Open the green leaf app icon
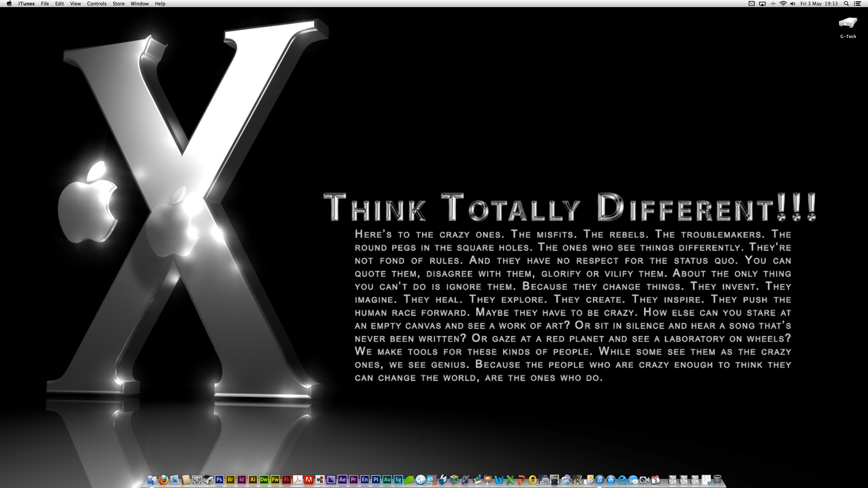868x488 pixels. click(x=409, y=480)
